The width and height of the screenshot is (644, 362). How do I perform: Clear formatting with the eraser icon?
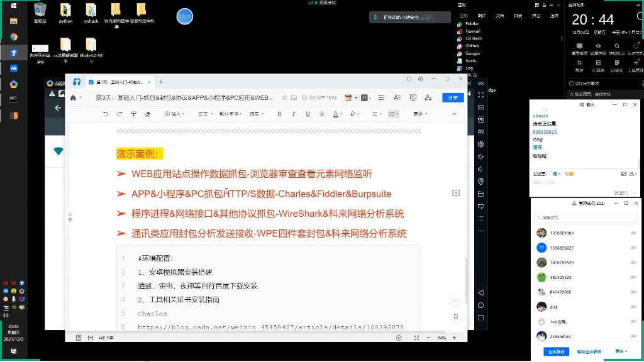[x=148, y=114]
